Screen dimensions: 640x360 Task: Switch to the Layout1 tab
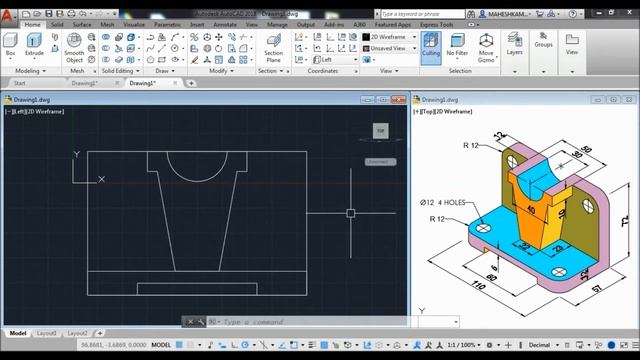tap(46, 333)
